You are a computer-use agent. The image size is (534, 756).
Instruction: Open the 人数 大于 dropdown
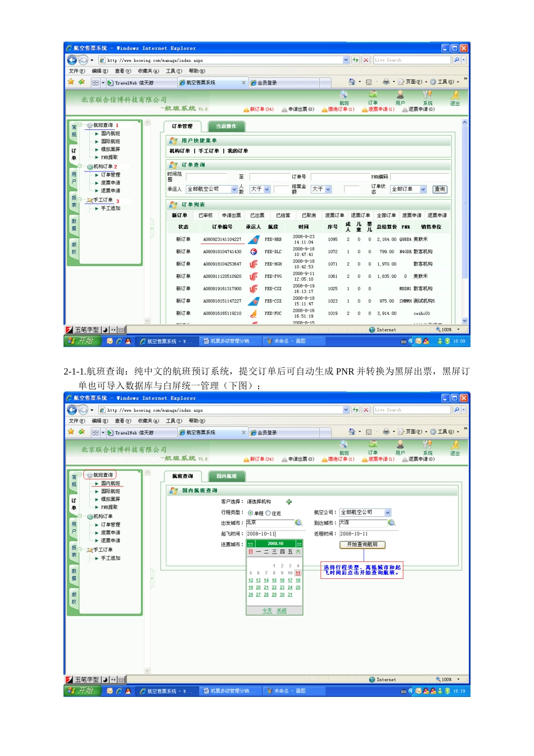click(267, 190)
